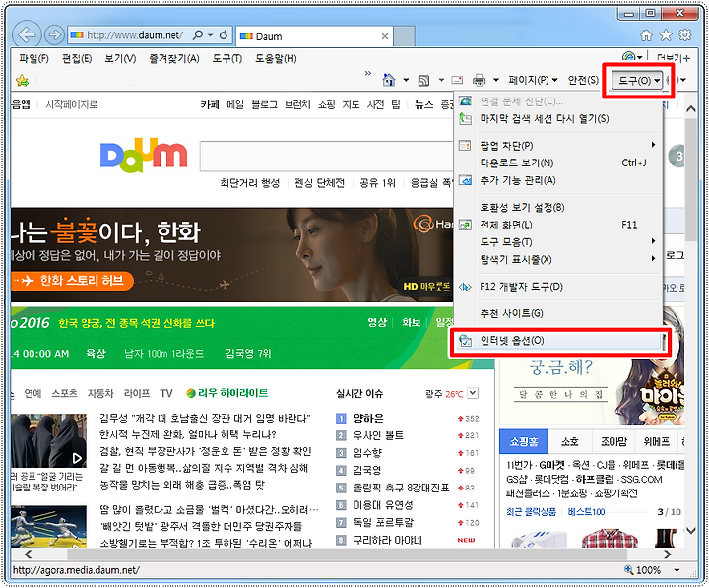Click the zoom magnifier in status bar
Image resolution: width=709 pixels, height=588 pixels.
(x=628, y=569)
